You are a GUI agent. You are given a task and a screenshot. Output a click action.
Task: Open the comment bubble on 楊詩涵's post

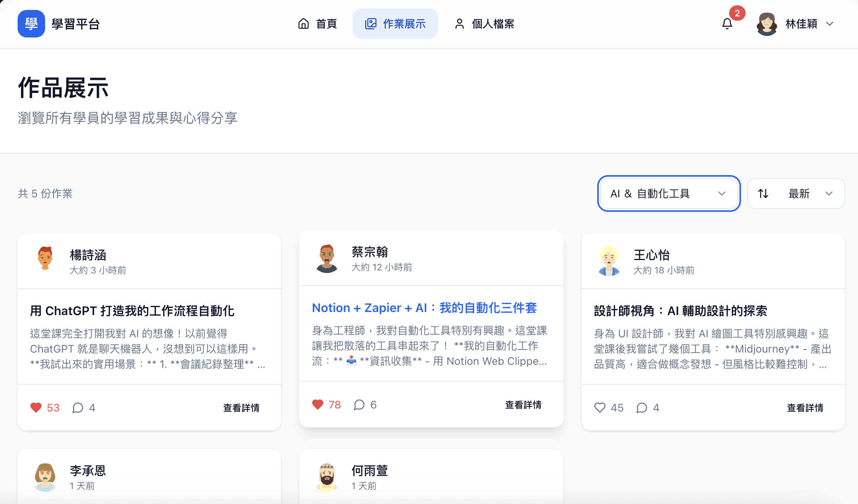click(78, 408)
